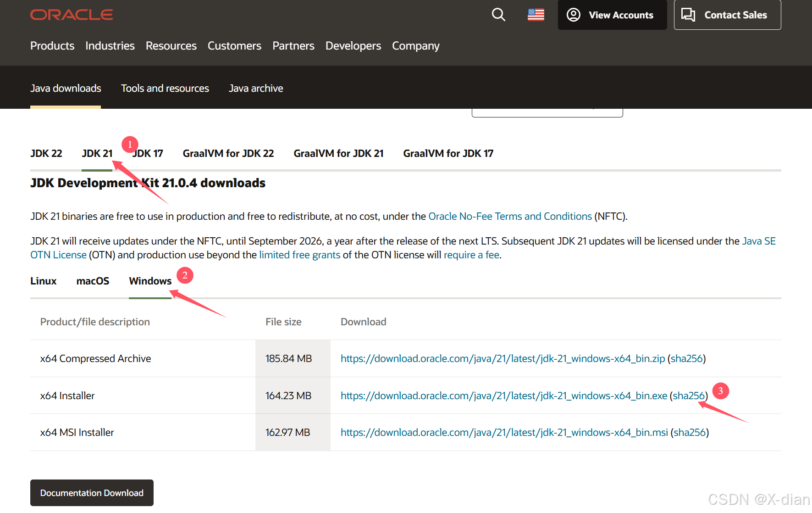
Task: Click the View Accounts icon
Action: [573, 15]
